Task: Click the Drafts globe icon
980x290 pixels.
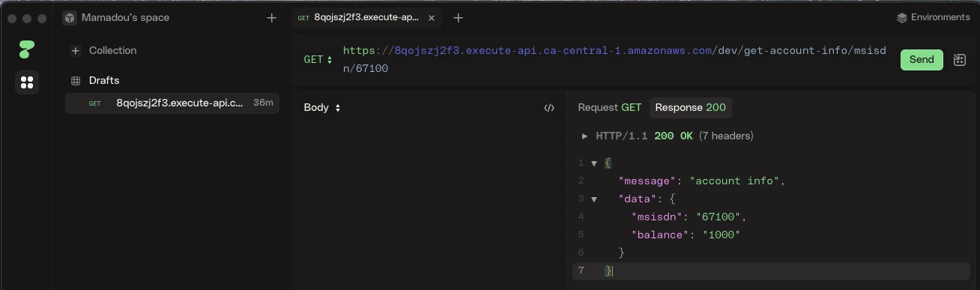Action: point(76,81)
